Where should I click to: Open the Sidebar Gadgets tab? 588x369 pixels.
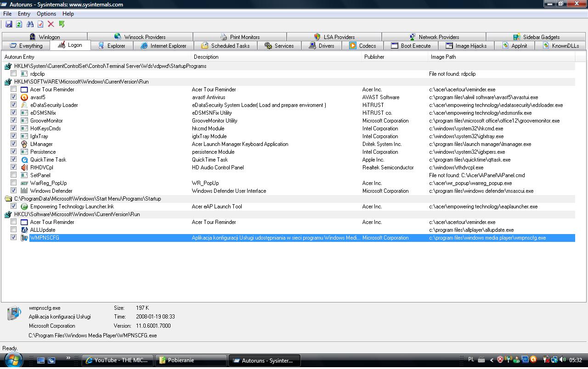pos(536,37)
